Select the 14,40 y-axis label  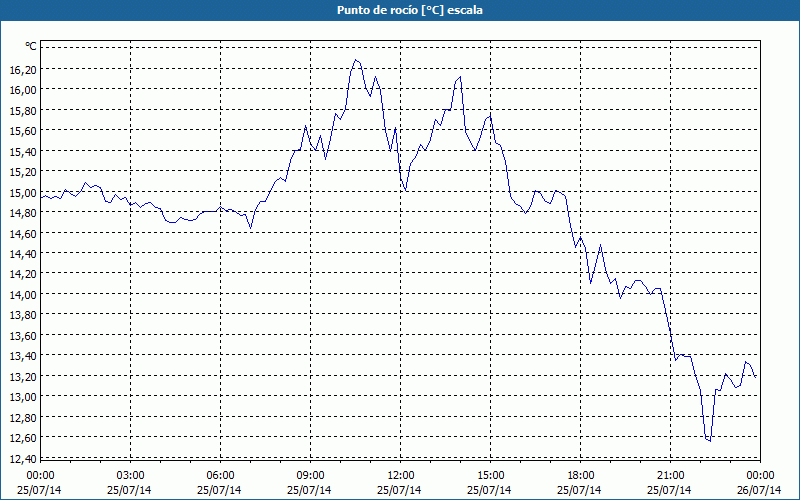23,254
